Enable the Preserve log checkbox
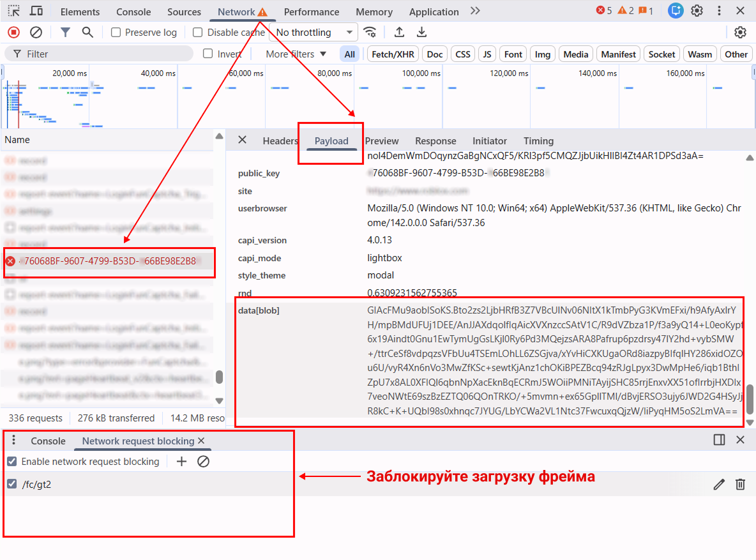 click(116, 33)
